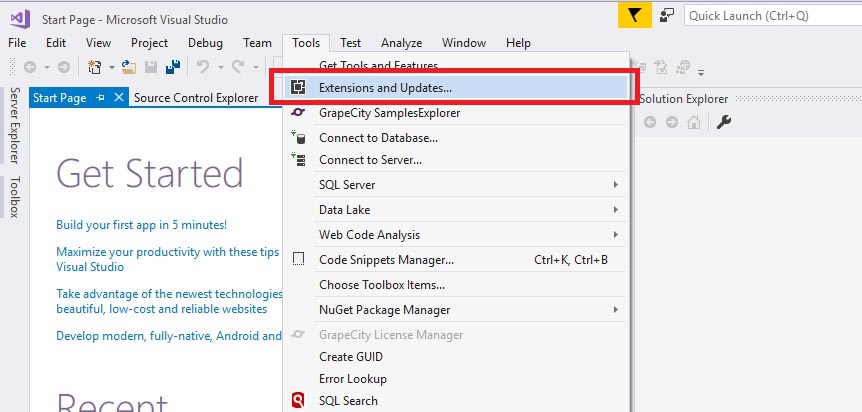Click the New Project toolbar icon

click(x=95, y=67)
